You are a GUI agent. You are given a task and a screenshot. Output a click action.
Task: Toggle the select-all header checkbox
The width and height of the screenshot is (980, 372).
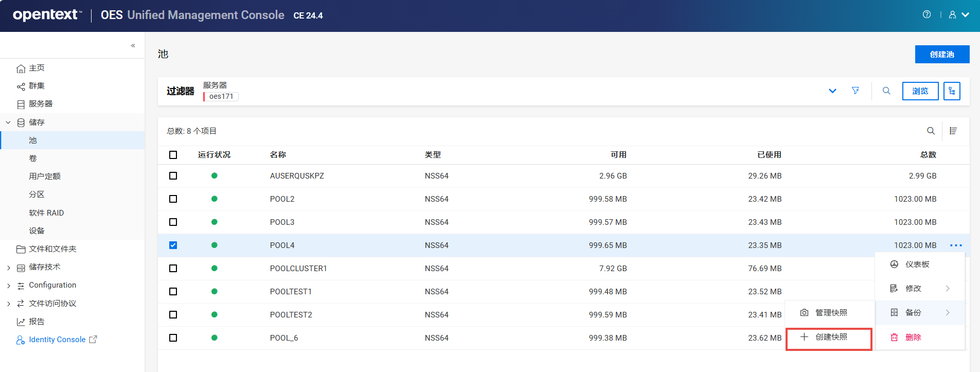pos(173,155)
